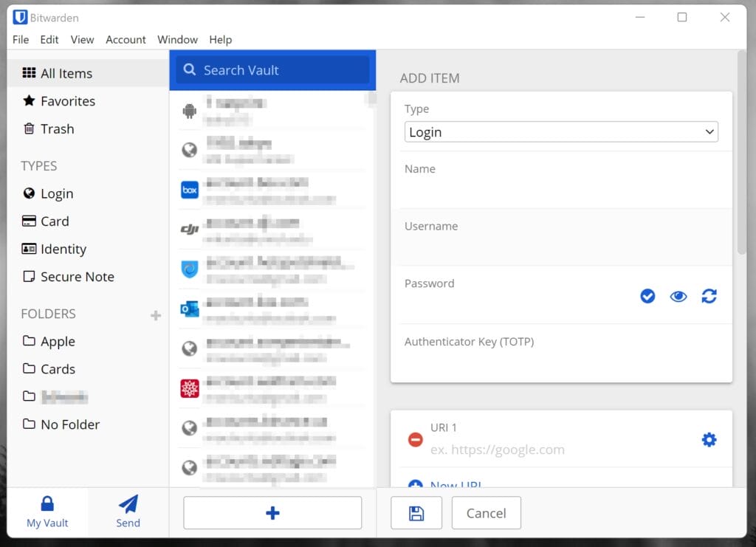This screenshot has height=547, width=756.
Task: Open URI 1 match options gear
Action: [x=709, y=439]
